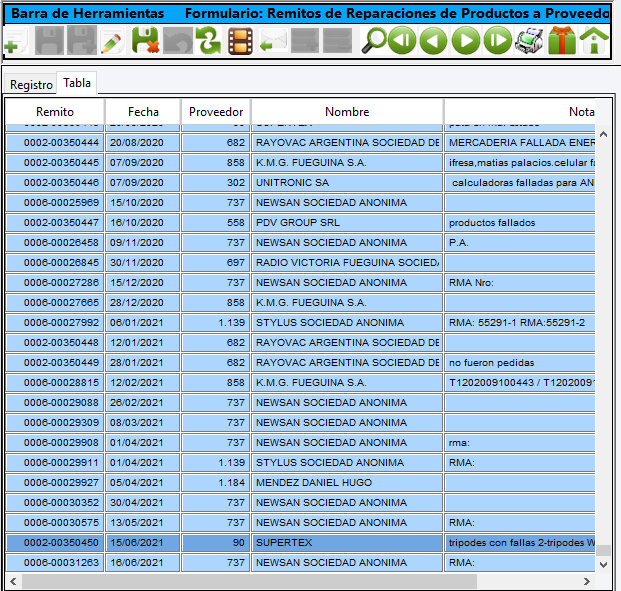Sort by the Fecha column header

(x=143, y=112)
